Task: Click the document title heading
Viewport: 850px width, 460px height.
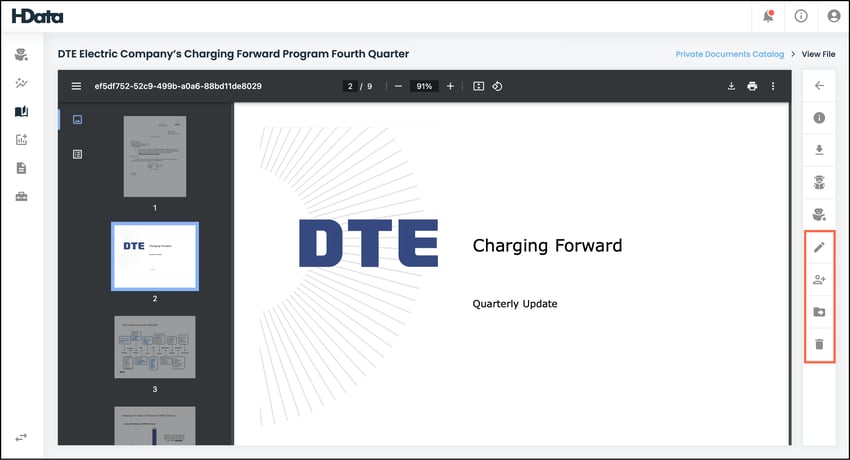Action: [233, 54]
